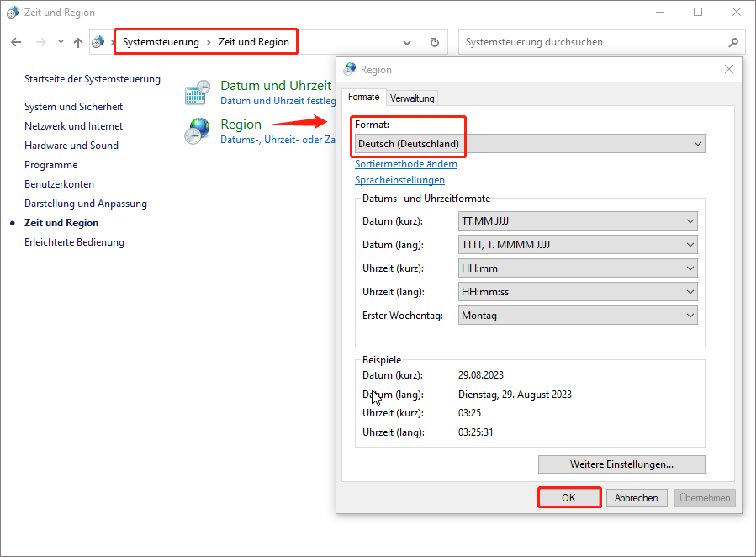756x557 pixels.
Task: Click the back navigation arrow
Action: [17, 42]
